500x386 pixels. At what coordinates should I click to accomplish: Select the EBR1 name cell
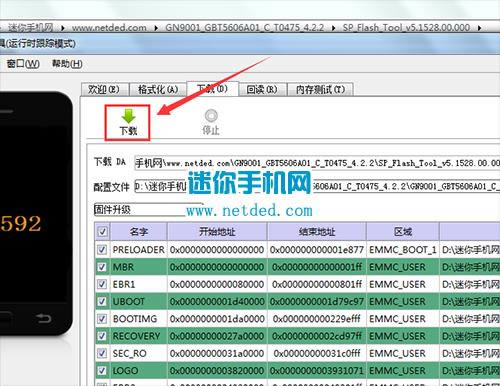139,284
